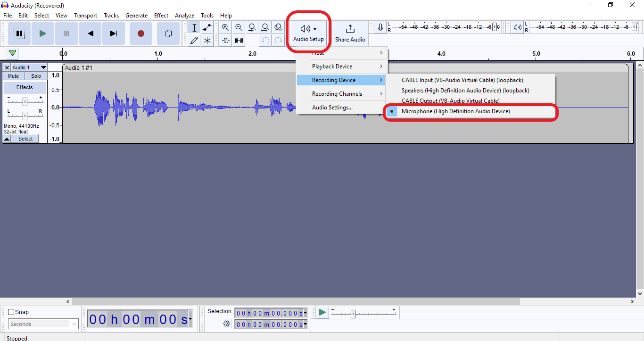Expand the Recording Device submenu
Screen dimensions: 644x341
342,80
